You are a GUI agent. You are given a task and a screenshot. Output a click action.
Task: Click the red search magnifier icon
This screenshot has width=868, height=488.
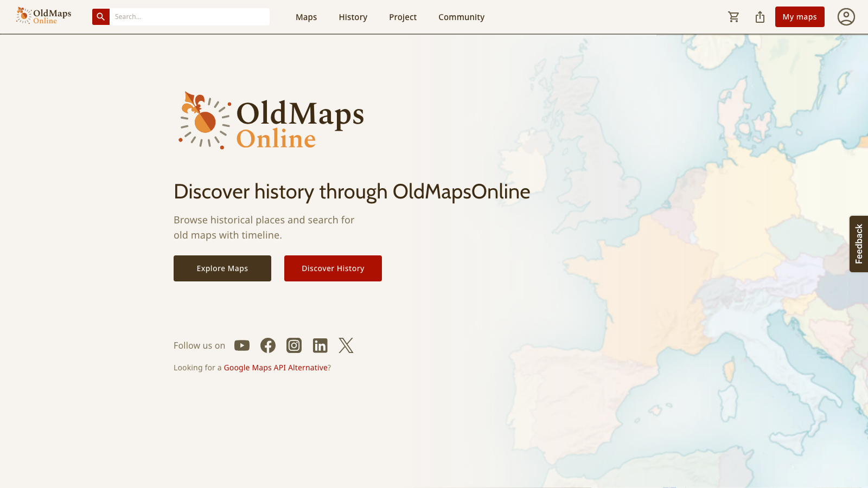[100, 16]
